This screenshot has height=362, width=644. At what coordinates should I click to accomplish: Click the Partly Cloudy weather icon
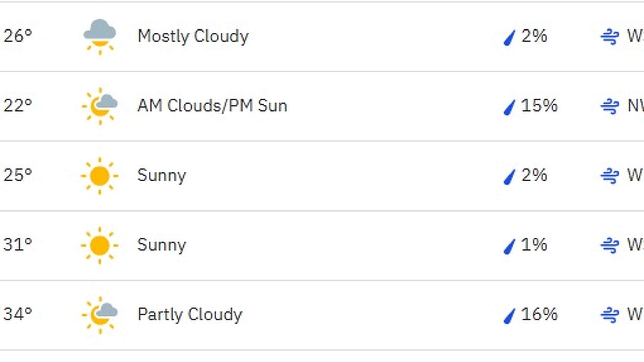coord(100,315)
